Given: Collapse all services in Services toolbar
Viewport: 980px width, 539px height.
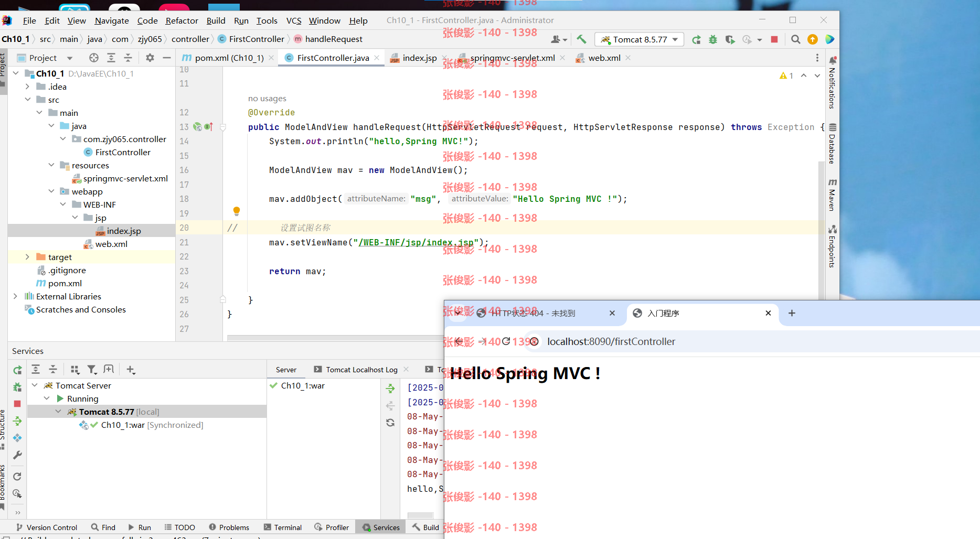Looking at the screenshot, I should pyautogui.click(x=53, y=370).
